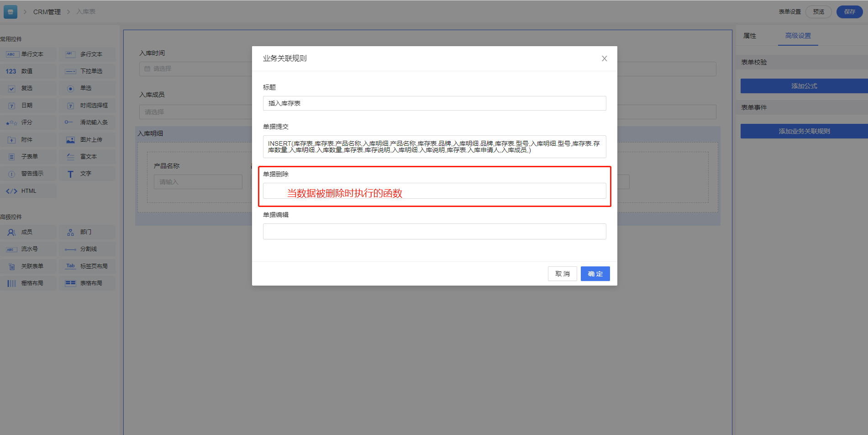Choose the text (文字) T icon

pyautogui.click(x=70, y=174)
